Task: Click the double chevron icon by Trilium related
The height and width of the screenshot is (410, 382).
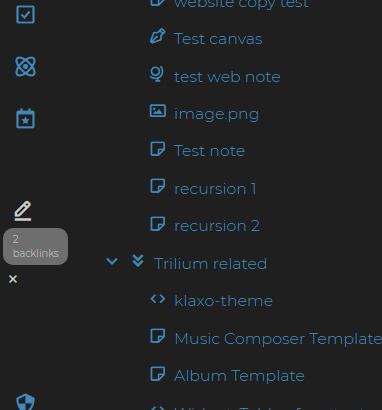Action: 138,261
